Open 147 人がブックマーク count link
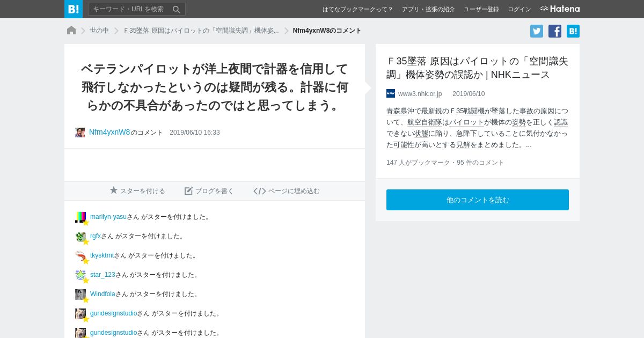This screenshot has width=644, height=338. click(418, 163)
